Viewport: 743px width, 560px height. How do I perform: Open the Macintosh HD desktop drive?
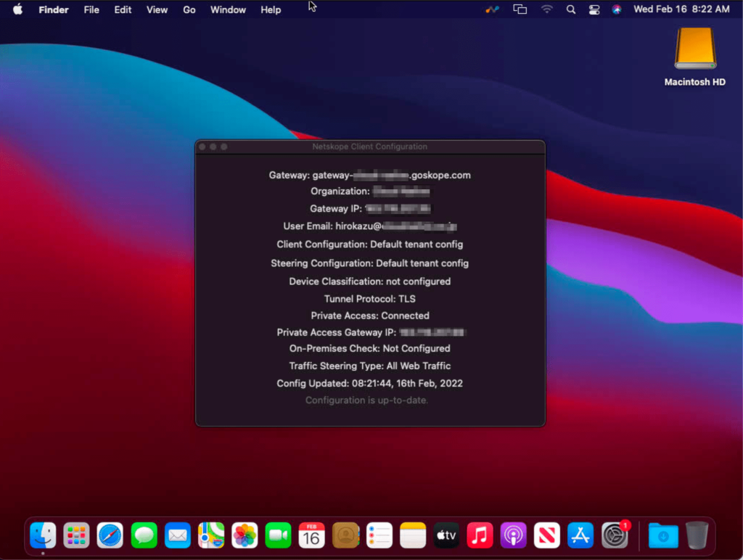point(694,57)
